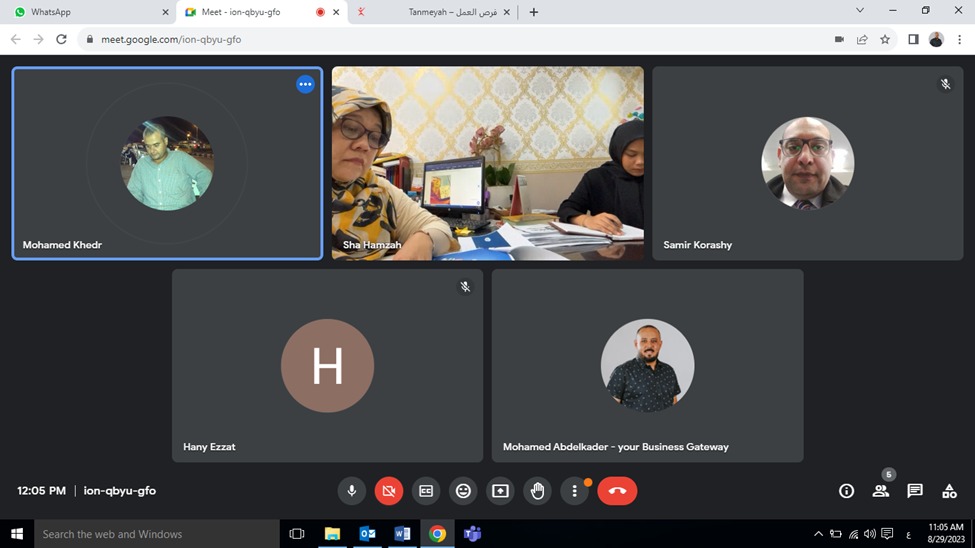Open the Windows Start menu
Image resolution: width=975 pixels, height=548 pixels.
point(17,534)
